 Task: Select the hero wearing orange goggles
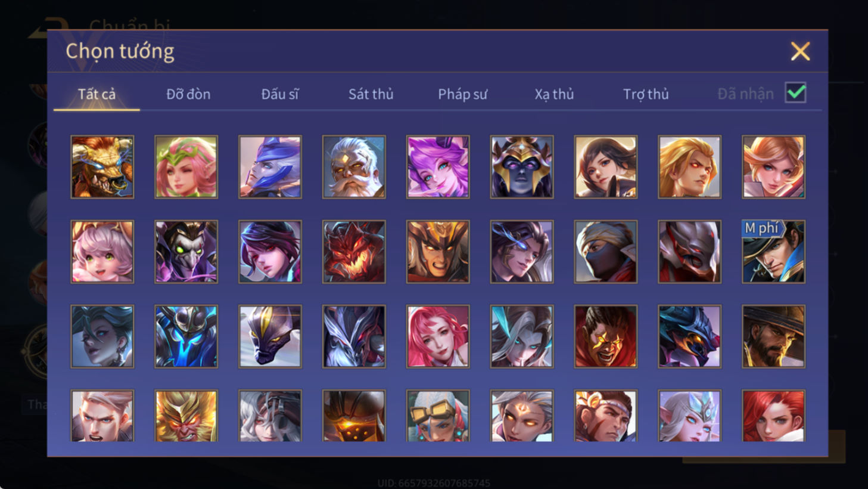click(x=438, y=416)
